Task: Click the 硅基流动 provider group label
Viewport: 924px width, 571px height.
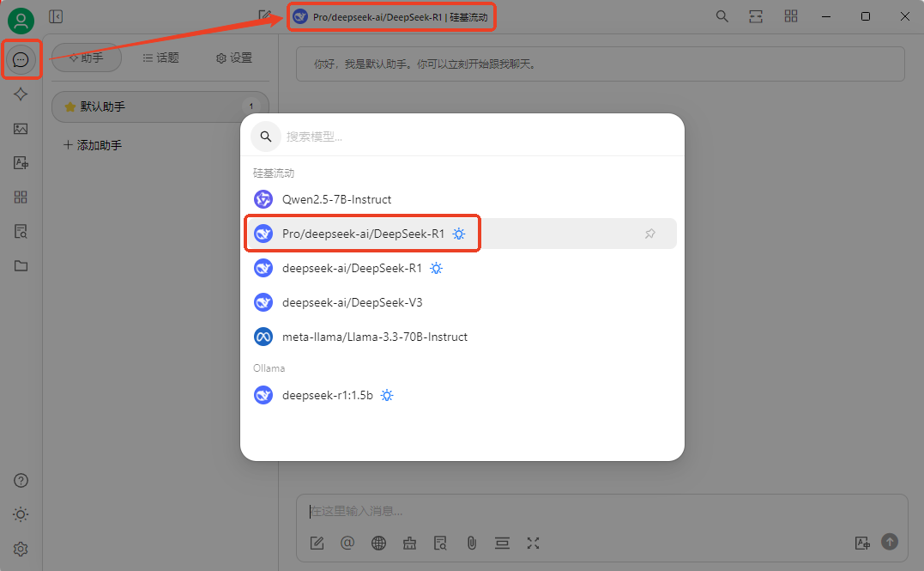Action: (x=274, y=173)
